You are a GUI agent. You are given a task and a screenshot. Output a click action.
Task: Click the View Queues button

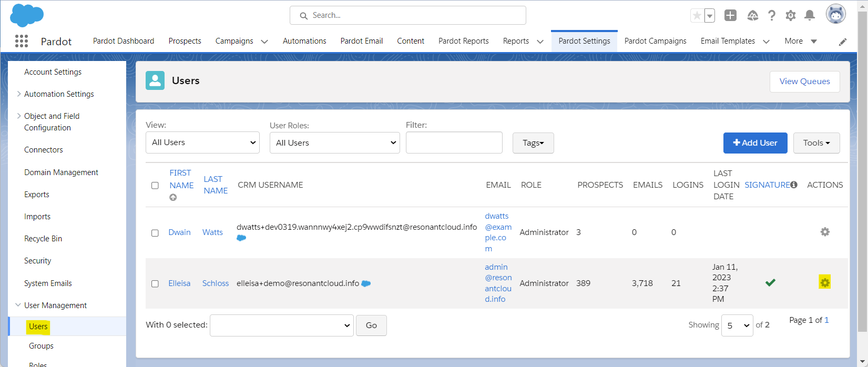(805, 81)
